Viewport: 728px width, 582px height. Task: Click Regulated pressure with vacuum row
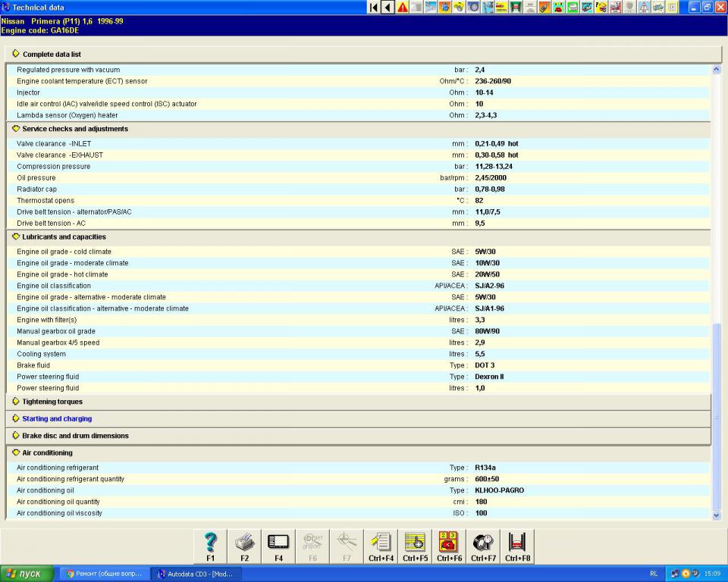pos(359,70)
